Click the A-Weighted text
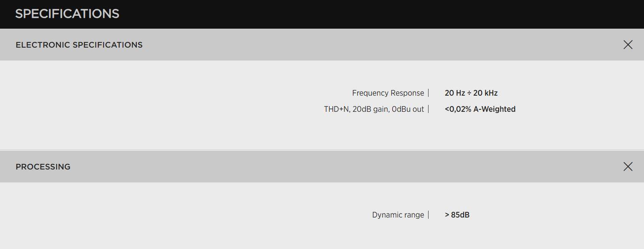The image size is (644, 249). (494, 109)
